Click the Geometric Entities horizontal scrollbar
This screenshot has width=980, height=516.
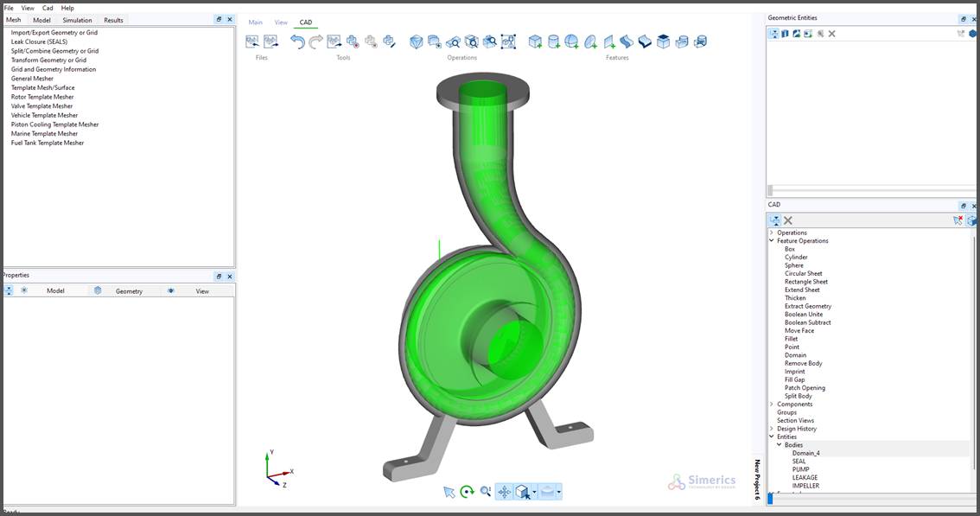click(872, 190)
